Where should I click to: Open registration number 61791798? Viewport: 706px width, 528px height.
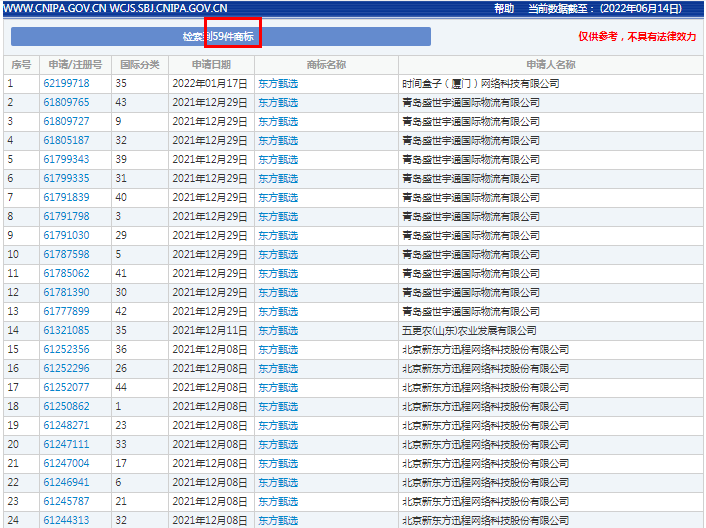coord(66,216)
